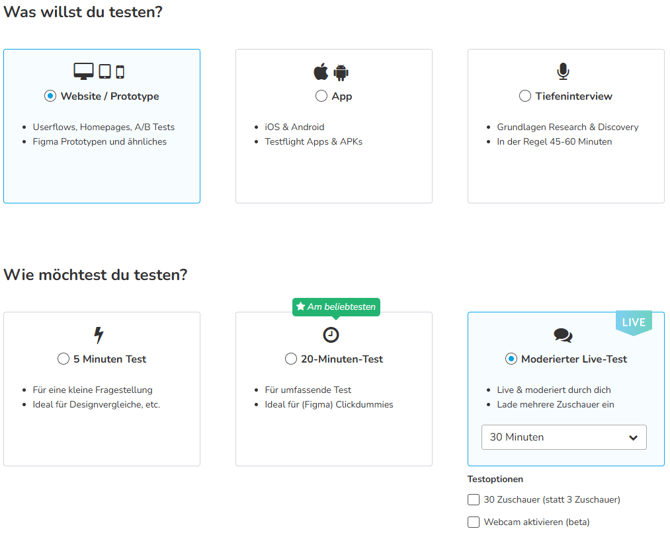Click the clock icon for 20-Minuten-Test

[331, 335]
